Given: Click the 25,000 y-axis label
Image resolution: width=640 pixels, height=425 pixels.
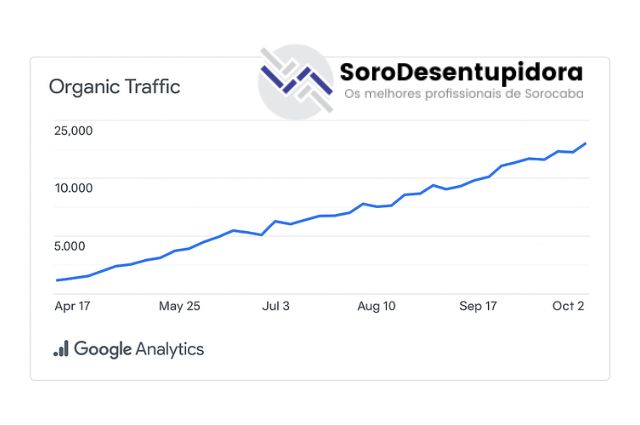Looking at the screenshot, I should click(x=73, y=130).
